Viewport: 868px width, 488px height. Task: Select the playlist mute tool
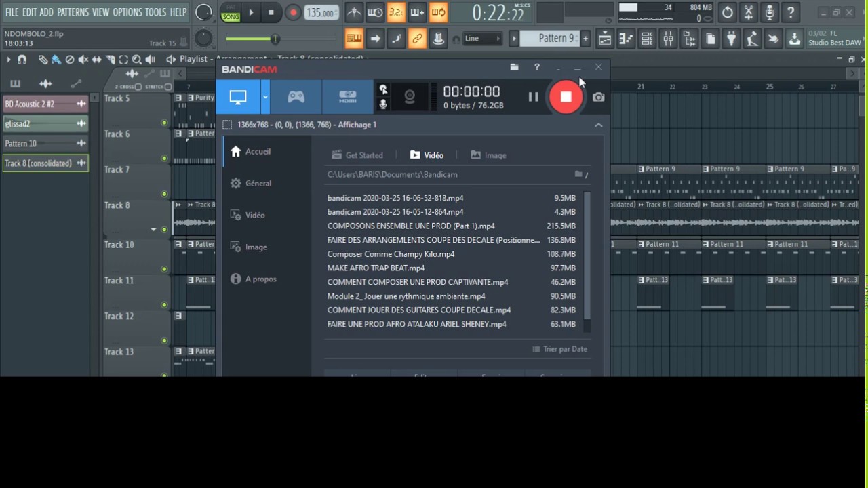pos(83,60)
